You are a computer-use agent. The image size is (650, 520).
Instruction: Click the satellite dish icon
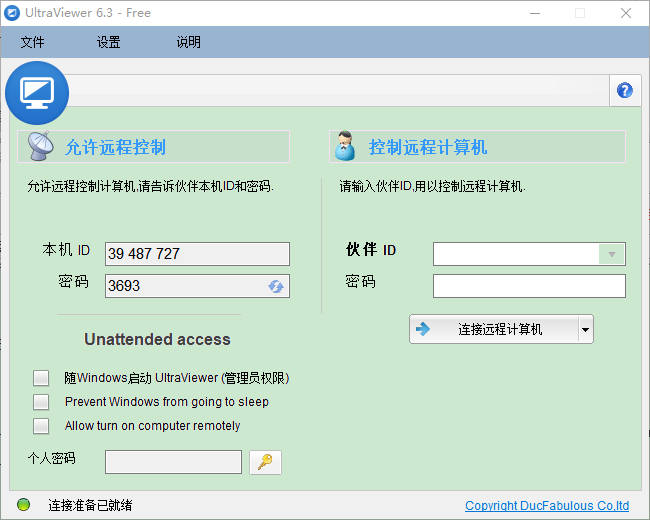(40, 146)
